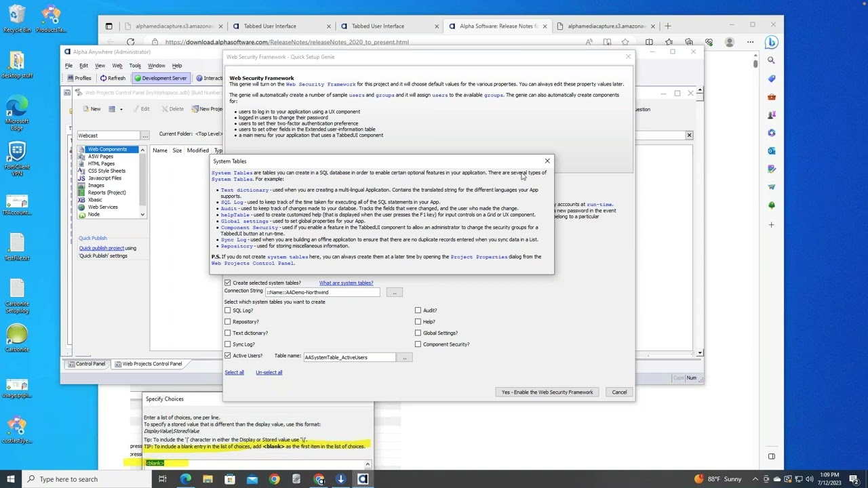This screenshot has height=488, width=868.
Task: Open Profiles in the Alpha Anywhere toolbar
Action: 79,78
